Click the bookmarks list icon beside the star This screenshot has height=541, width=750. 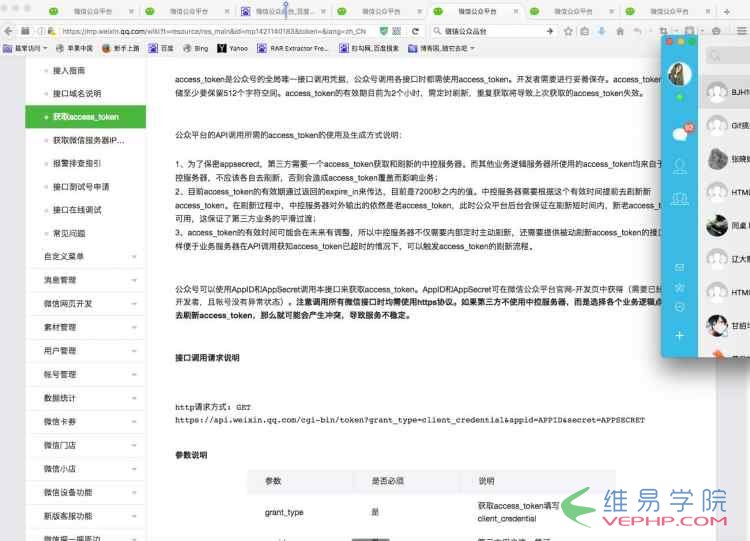(585, 31)
